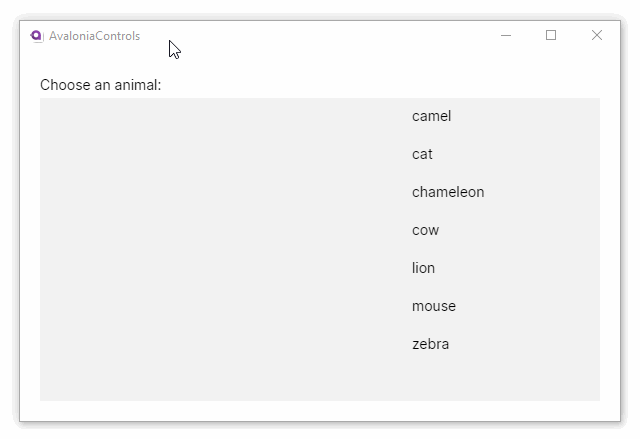Click empty space left of lion row
The height and width of the screenshot is (439, 640).
[x=150, y=268]
